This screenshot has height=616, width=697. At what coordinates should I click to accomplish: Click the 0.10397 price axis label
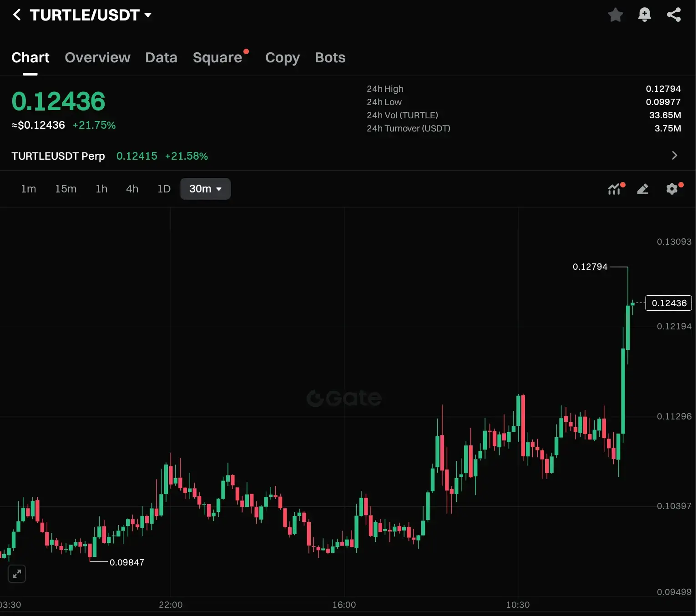click(x=674, y=506)
